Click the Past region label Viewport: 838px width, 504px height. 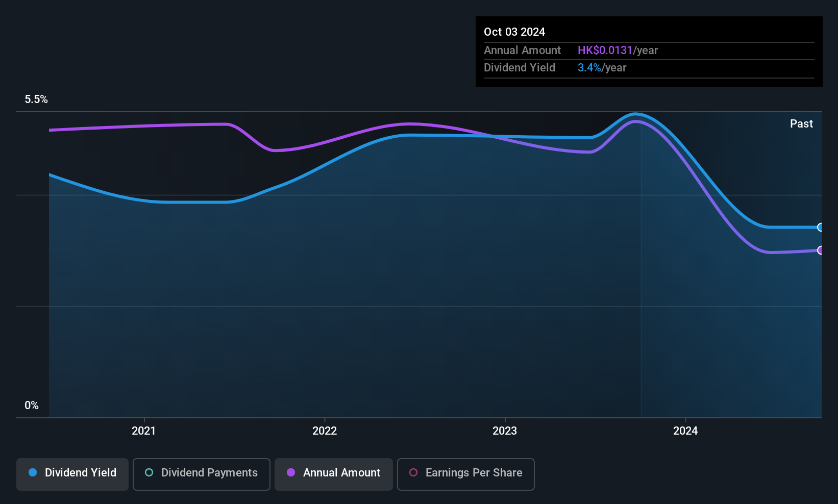801,123
